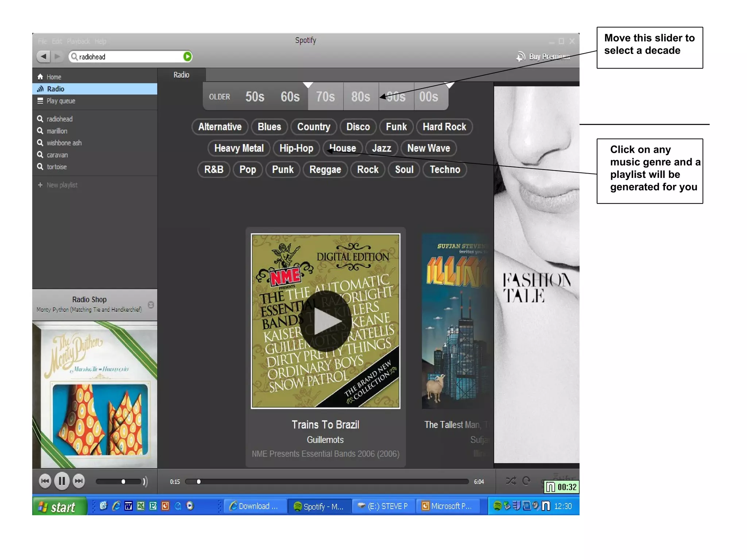
Task: Open the File menu
Action: (x=42, y=41)
